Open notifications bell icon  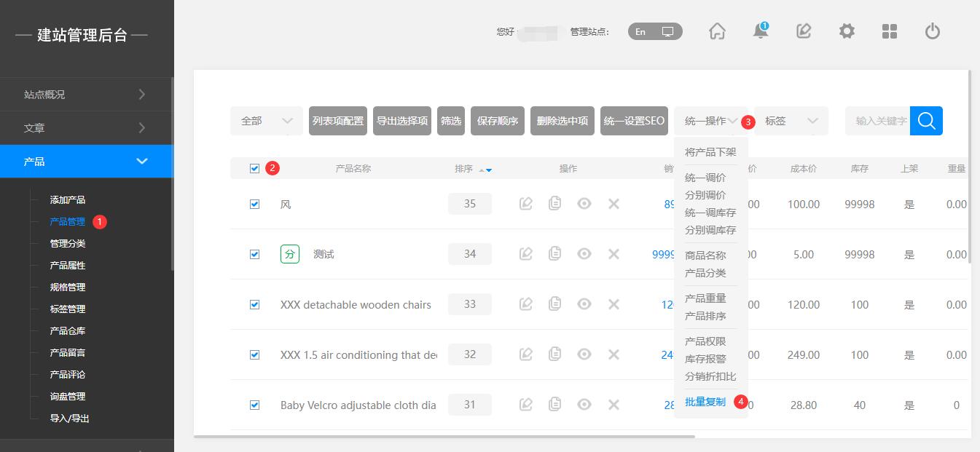point(760,31)
